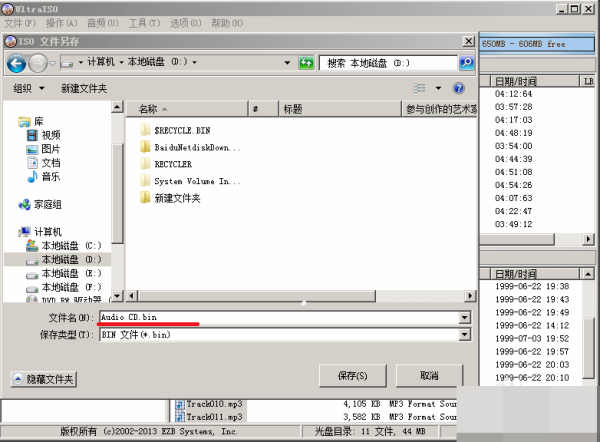
Task: Select the System Volume In... folder
Action: click(190, 181)
